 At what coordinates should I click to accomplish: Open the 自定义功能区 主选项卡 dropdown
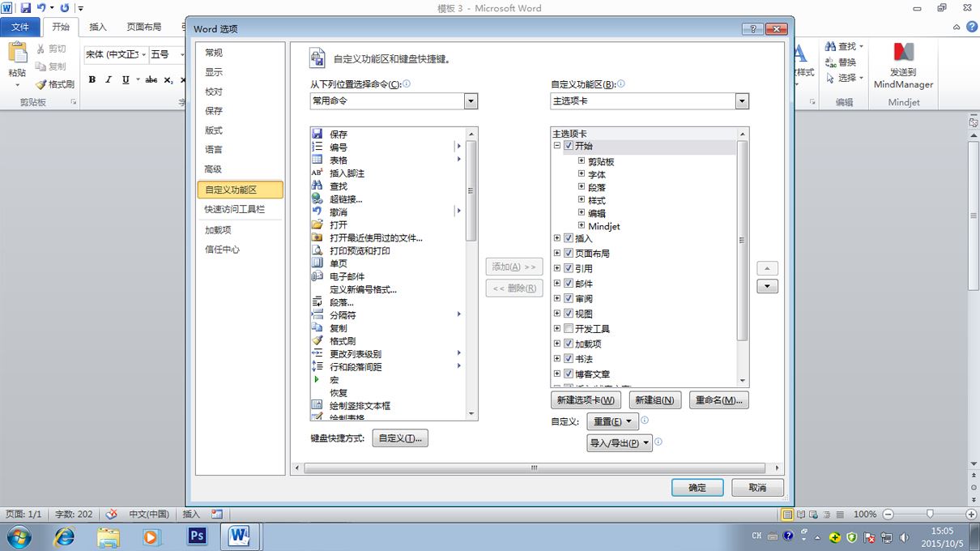click(x=742, y=101)
